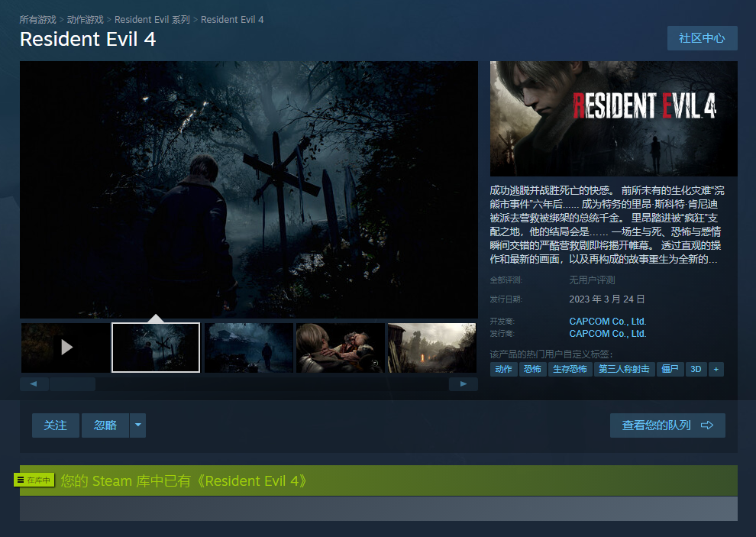This screenshot has width=756, height=537.
Task: Click 查看您的队列 queue button
Action: tap(667, 425)
